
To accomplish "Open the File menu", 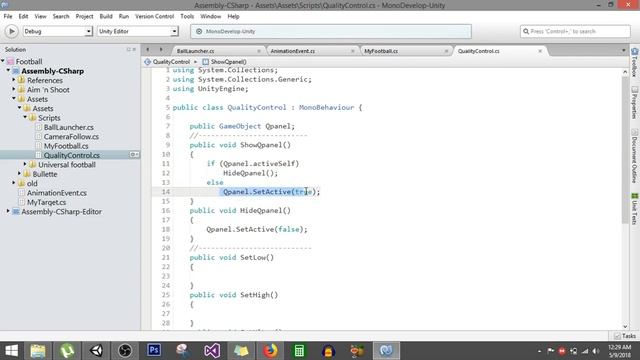I will click(x=8, y=16).
